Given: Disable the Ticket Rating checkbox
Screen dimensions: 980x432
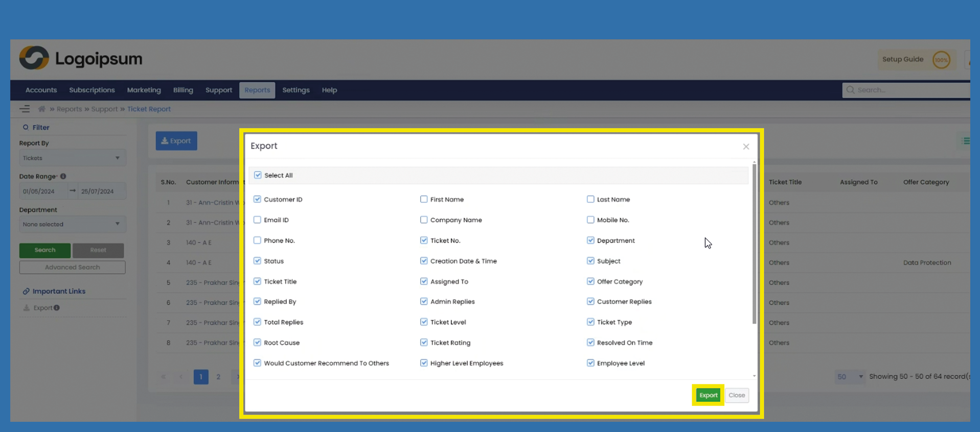Looking at the screenshot, I should click(x=424, y=343).
